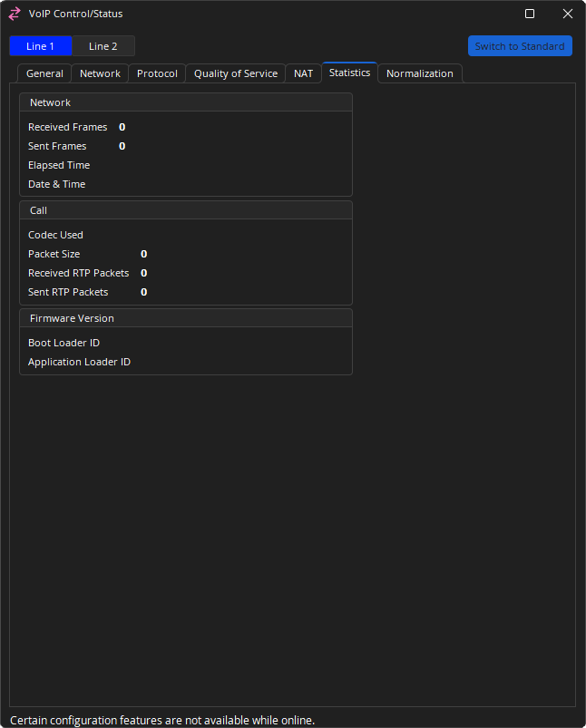Screen dimensions: 586x728
Task: Click the Firmware Version group header
Action: pos(72,318)
